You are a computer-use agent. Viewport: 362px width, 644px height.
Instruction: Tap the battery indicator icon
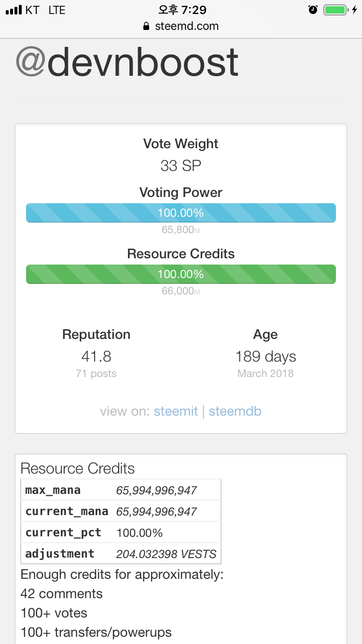[x=335, y=10]
